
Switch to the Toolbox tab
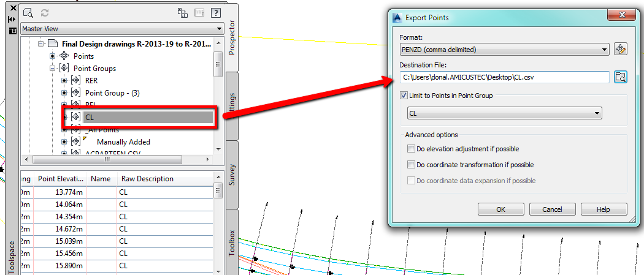(x=232, y=243)
